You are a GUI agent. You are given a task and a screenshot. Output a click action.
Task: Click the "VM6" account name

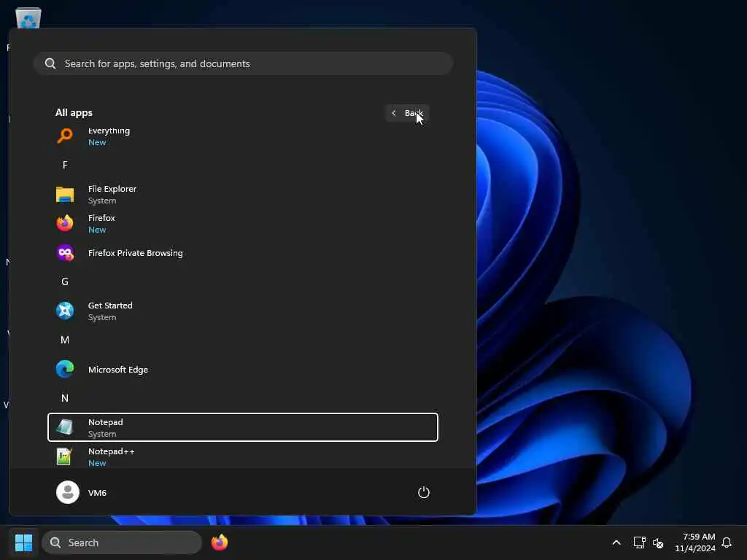pos(97,493)
